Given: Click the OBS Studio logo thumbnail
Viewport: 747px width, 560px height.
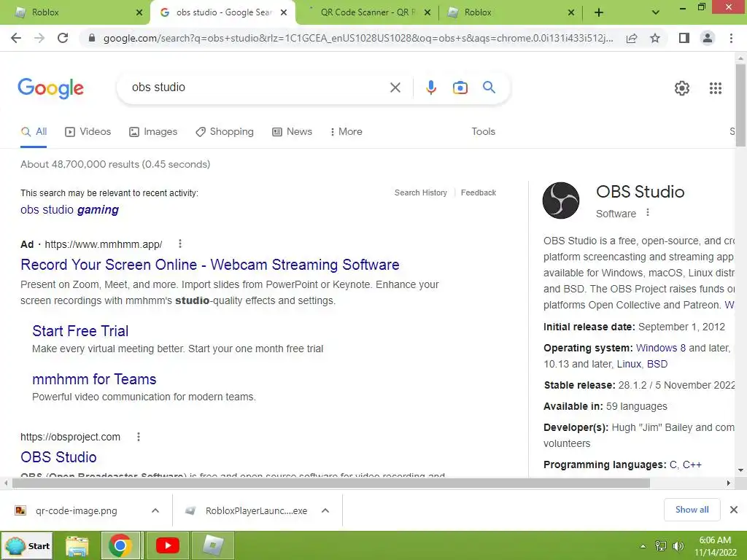Looking at the screenshot, I should (561, 201).
